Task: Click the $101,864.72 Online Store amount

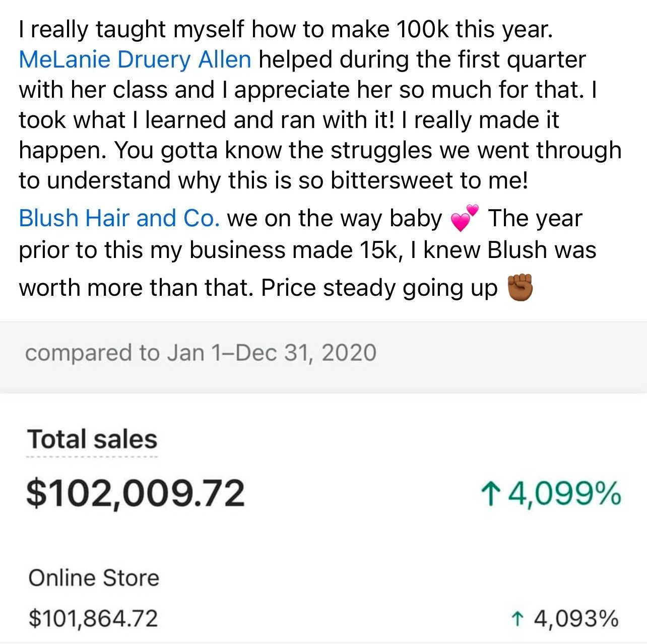Action: [93, 618]
